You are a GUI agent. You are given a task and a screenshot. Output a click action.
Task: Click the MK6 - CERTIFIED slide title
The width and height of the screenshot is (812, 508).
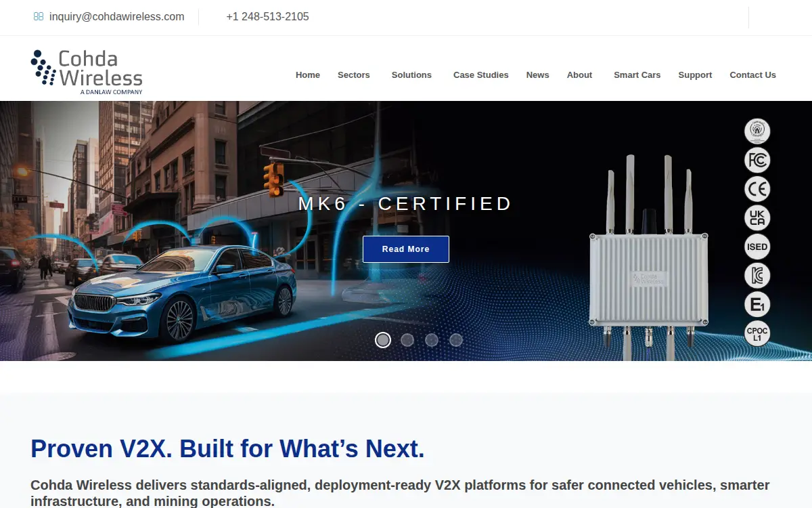coord(405,204)
